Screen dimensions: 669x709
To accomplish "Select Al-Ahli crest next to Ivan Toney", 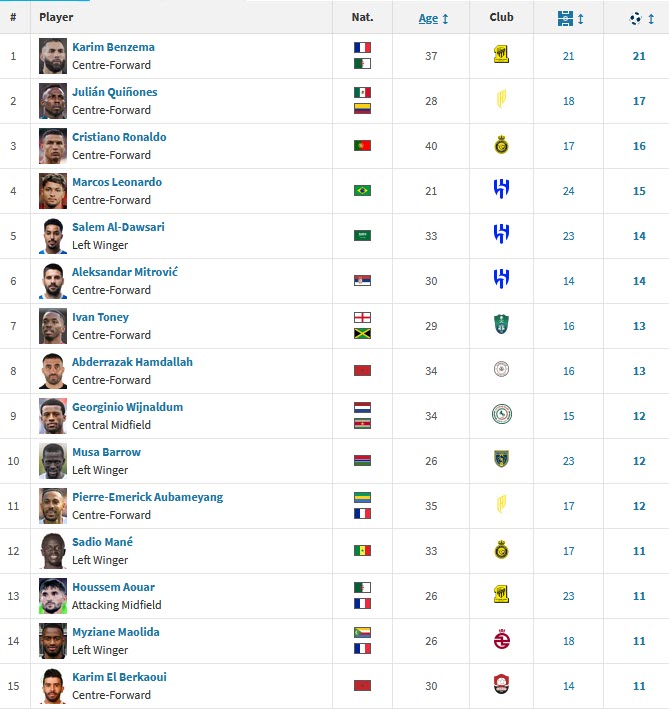I will click(x=501, y=325).
